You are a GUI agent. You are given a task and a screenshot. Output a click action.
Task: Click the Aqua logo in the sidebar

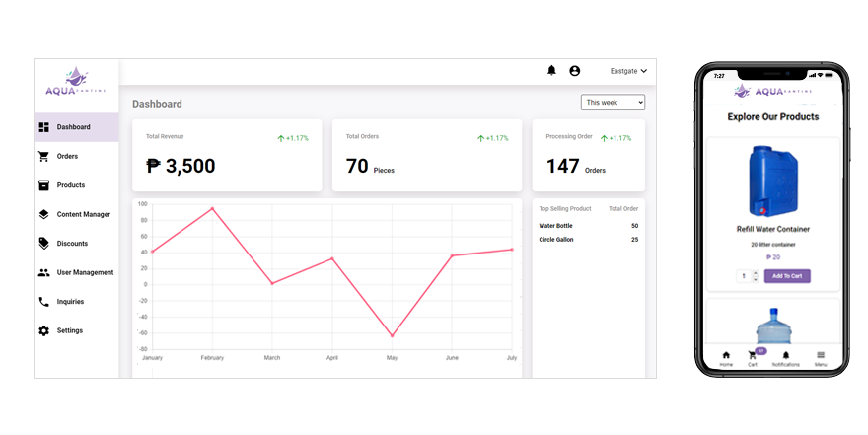coord(75,82)
